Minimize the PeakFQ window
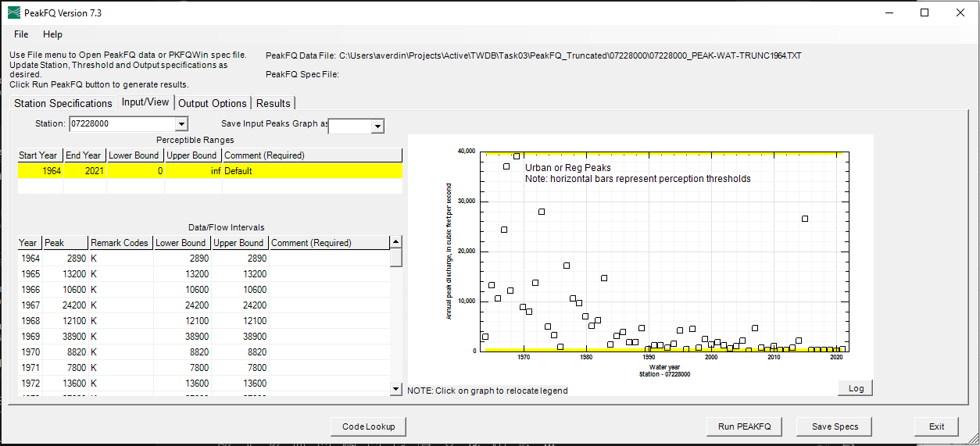 click(x=889, y=13)
